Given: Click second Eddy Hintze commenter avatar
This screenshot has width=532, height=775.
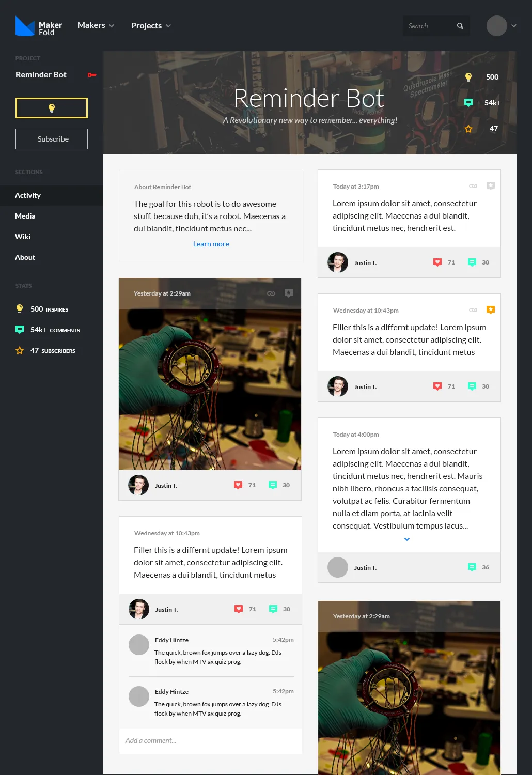Looking at the screenshot, I should (x=139, y=696).
